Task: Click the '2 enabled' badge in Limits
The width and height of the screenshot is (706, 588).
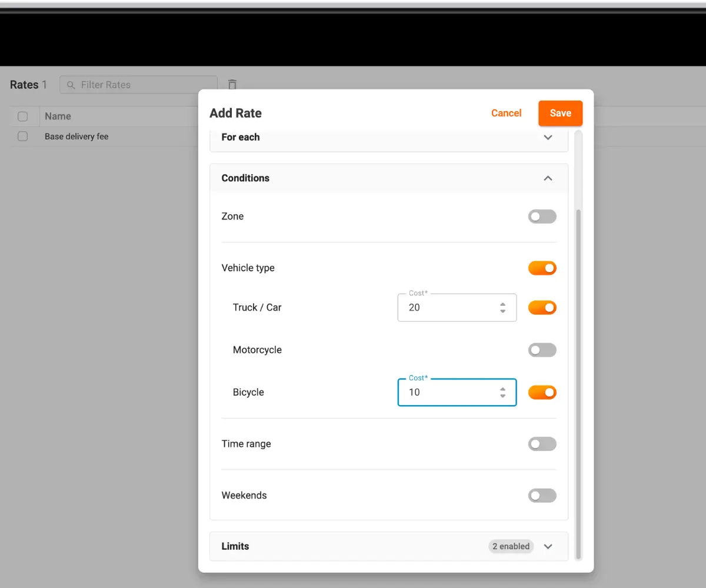Action: [511, 546]
